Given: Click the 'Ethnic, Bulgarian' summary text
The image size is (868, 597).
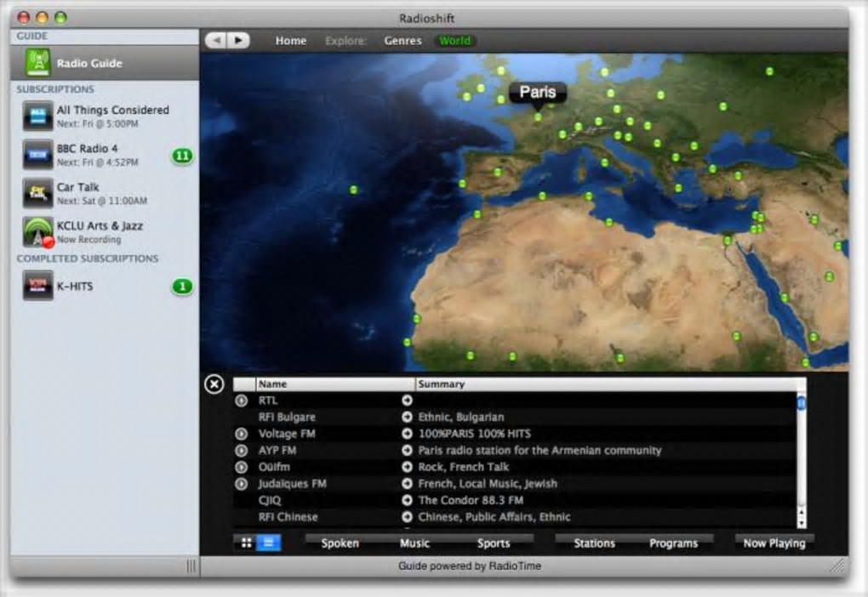Looking at the screenshot, I should (460, 418).
